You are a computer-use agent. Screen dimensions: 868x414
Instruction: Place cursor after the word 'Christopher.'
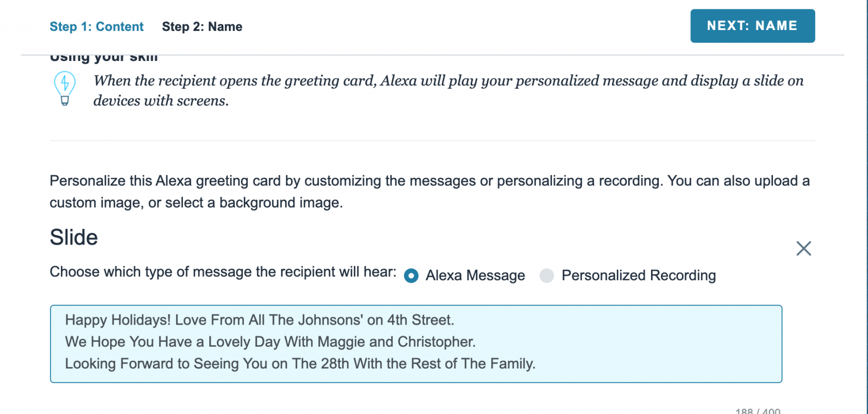[x=476, y=342]
